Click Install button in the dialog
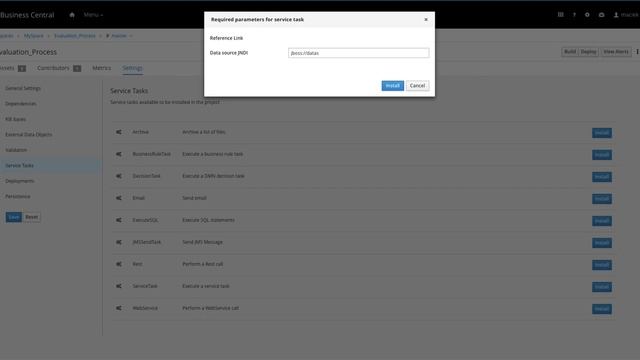Screen dimensions: 640x360 [x=392, y=86]
